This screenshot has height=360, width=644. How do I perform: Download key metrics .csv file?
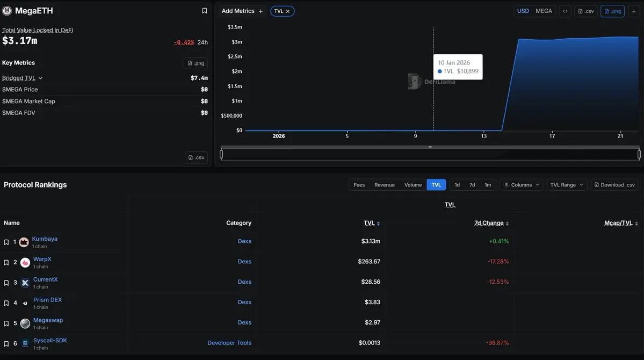(x=196, y=157)
